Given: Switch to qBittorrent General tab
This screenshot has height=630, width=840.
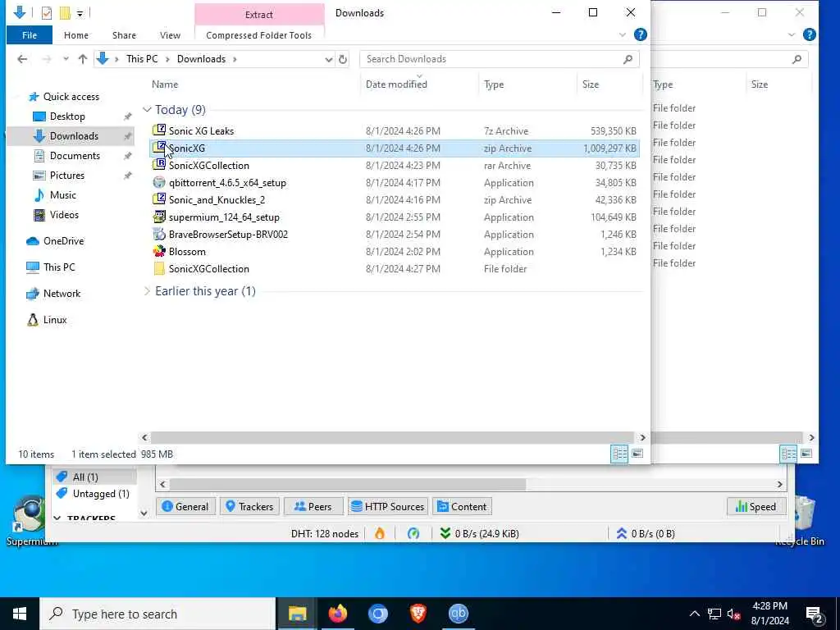Looking at the screenshot, I should tap(185, 506).
